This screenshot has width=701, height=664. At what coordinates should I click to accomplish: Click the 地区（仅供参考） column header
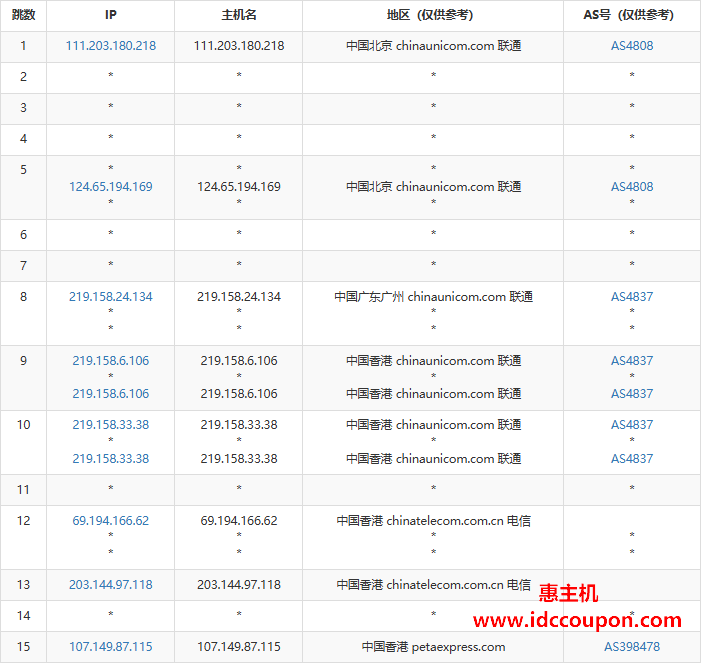pyautogui.click(x=433, y=15)
